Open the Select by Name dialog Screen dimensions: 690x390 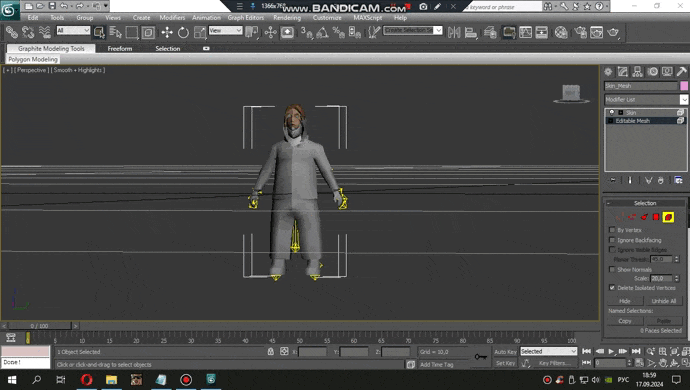115,32
